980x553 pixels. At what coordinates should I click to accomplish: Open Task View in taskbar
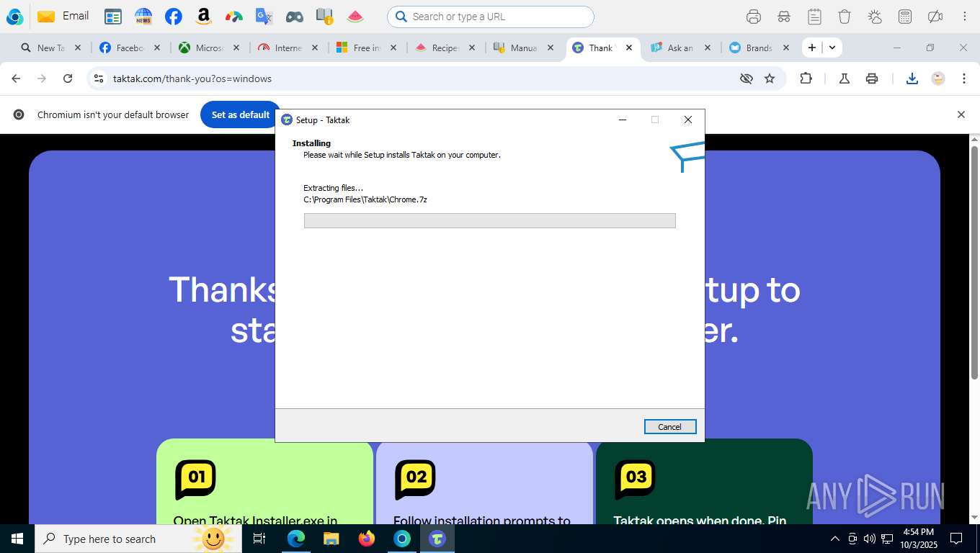click(259, 539)
